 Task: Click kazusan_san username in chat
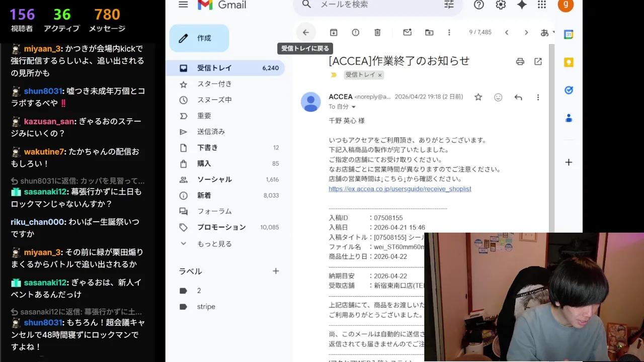coord(49,121)
